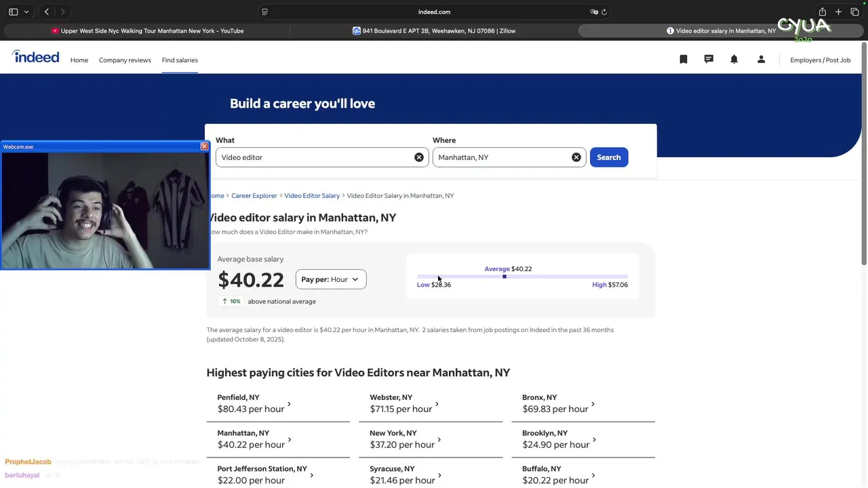Switch to the YouTube walking tour tab
This screenshot has height=488, width=868.
click(147, 30)
